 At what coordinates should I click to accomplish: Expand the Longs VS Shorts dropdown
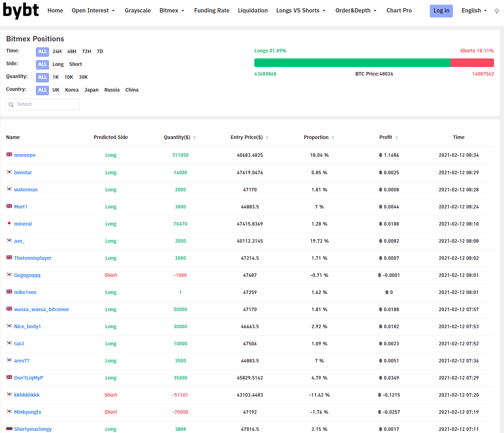point(301,11)
